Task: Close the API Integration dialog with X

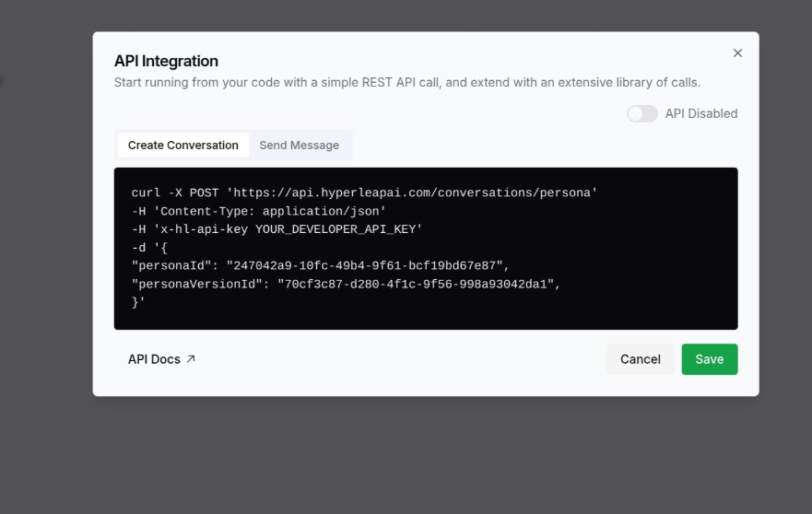Action: [737, 53]
